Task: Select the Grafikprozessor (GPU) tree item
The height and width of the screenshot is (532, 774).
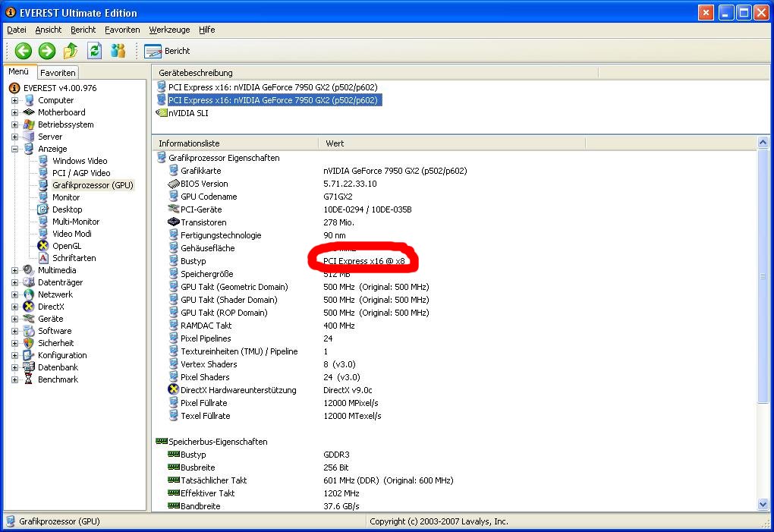Action: 93,185
